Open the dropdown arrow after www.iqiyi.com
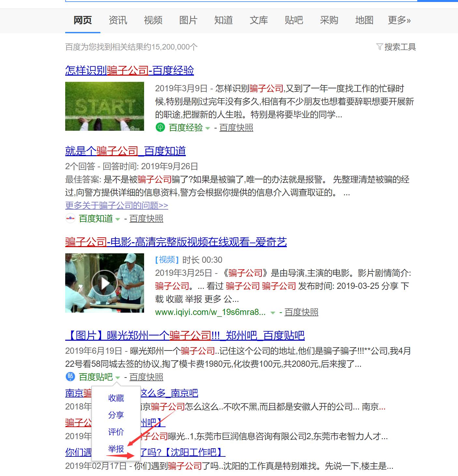The image size is (458, 476). [x=272, y=312]
